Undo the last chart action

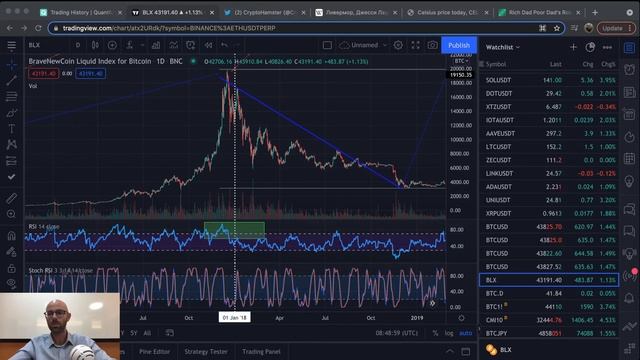[x=224, y=45]
